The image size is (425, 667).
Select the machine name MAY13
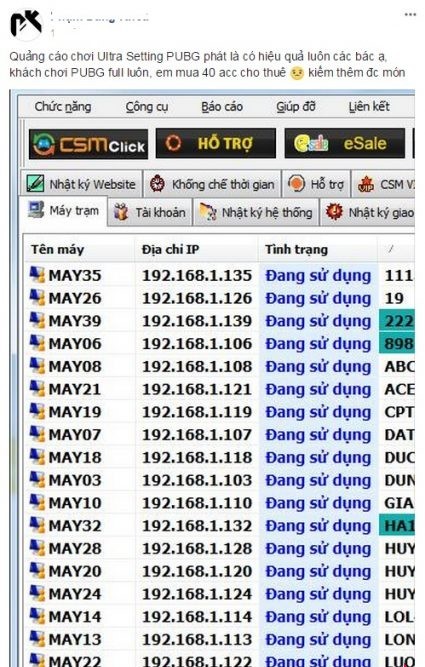[x=75, y=639]
